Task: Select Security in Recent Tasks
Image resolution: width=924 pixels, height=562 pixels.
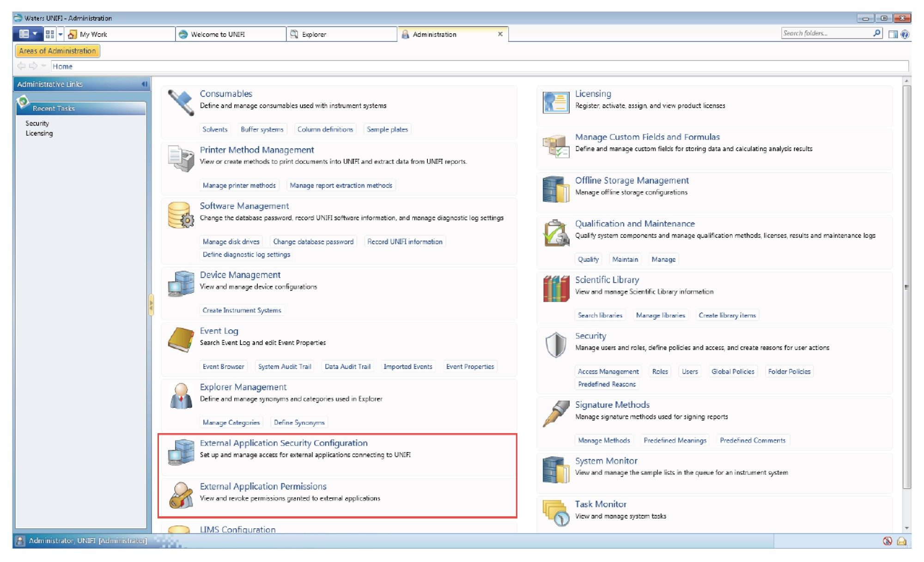Action: [37, 123]
